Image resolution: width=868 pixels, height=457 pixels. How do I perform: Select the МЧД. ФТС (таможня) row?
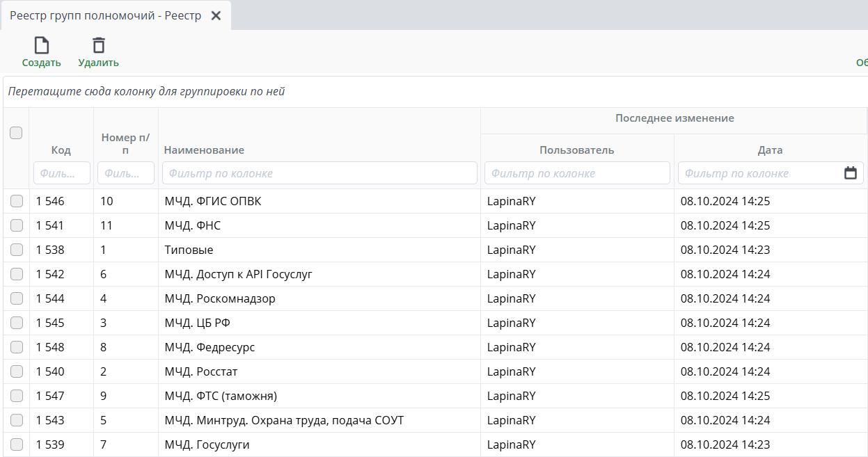[x=221, y=396]
